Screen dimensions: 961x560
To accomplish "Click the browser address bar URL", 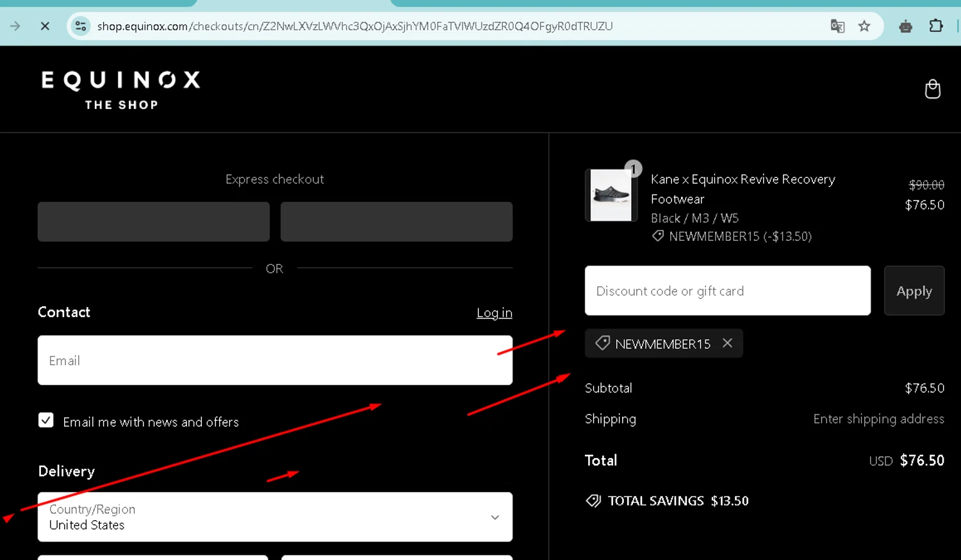I will (355, 26).
